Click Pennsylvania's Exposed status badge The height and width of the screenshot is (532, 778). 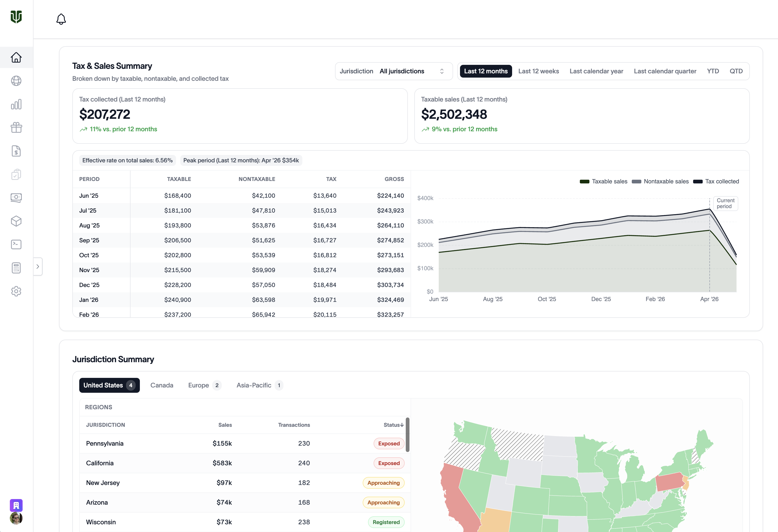389,444
